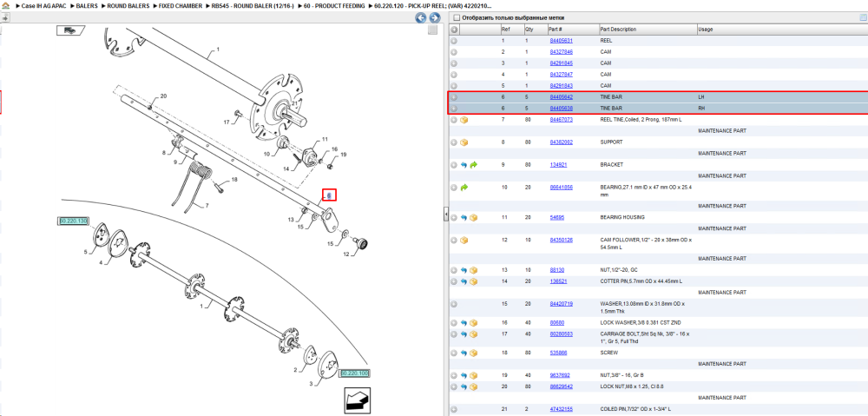Image resolution: width=868 pixels, height=416 pixels.
Task: Sort by the Usage column header
Action: click(782, 30)
